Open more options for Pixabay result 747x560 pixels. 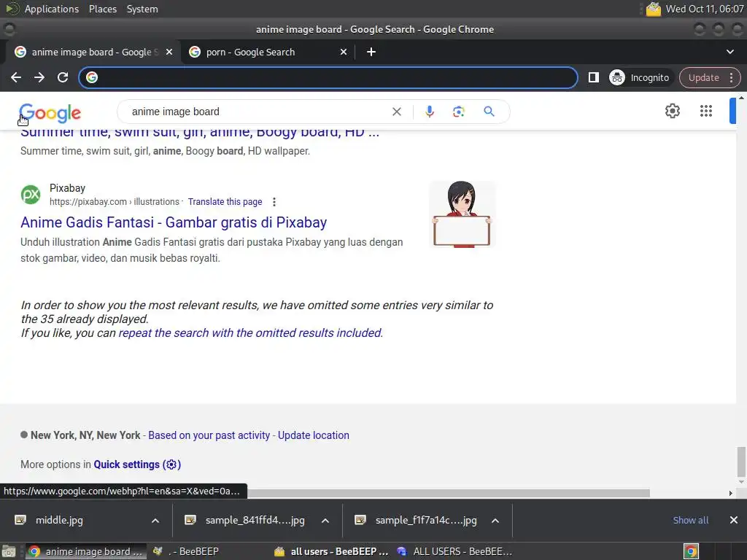[274, 202]
